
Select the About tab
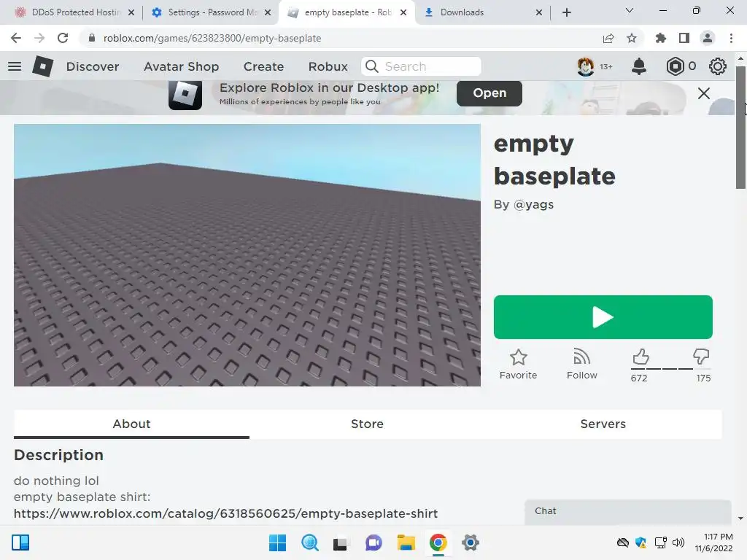point(131,424)
